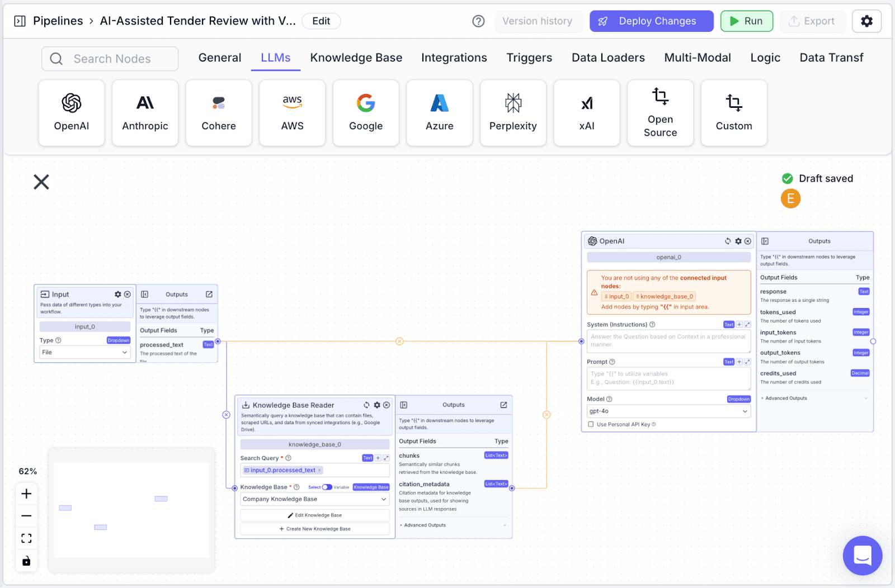Delete the Input node

click(x=128, y=294)
